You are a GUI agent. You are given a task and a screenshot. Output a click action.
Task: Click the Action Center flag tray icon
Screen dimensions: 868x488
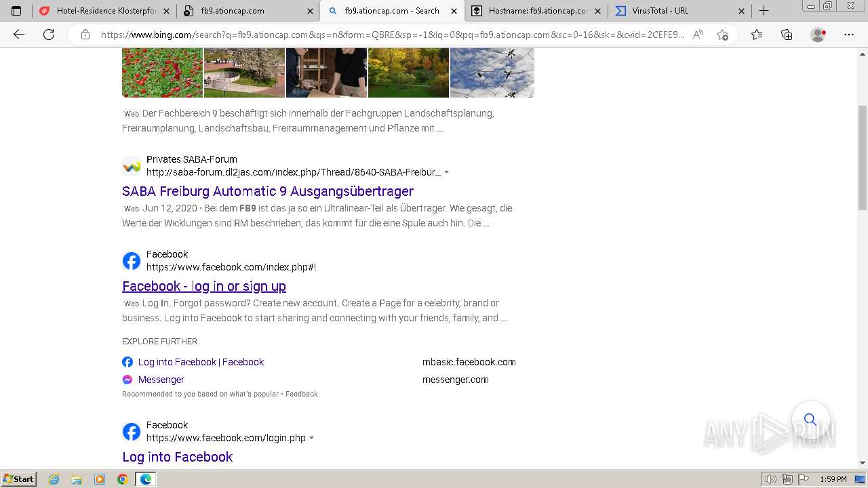[x=804, y=479]
